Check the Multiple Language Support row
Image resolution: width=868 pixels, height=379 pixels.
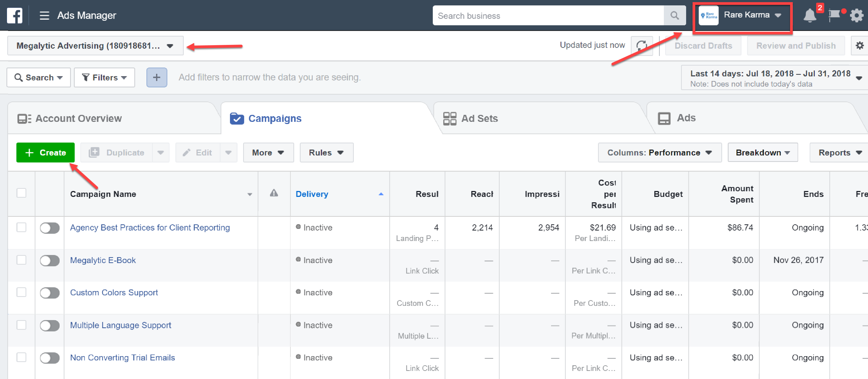(x=21, y=325)
